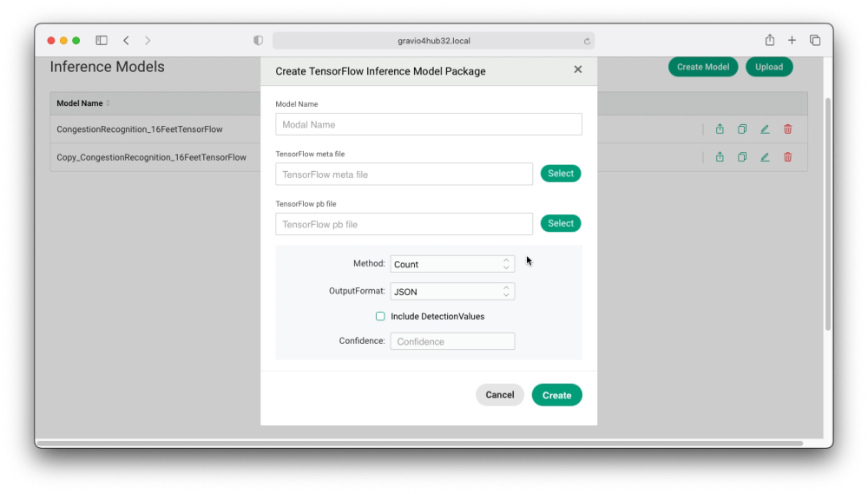Select a TensorFlow meta file
The height and width of the screenshot is (494, 868).
561,174
